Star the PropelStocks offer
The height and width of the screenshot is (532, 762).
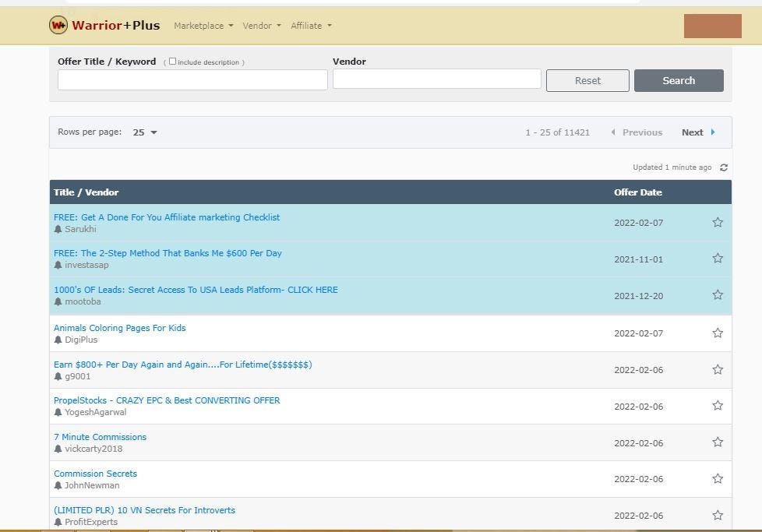[718, 406]
